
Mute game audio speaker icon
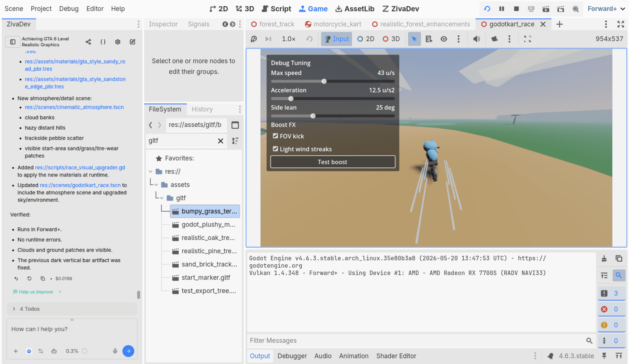pyautogui.click(x=476, y=39)
